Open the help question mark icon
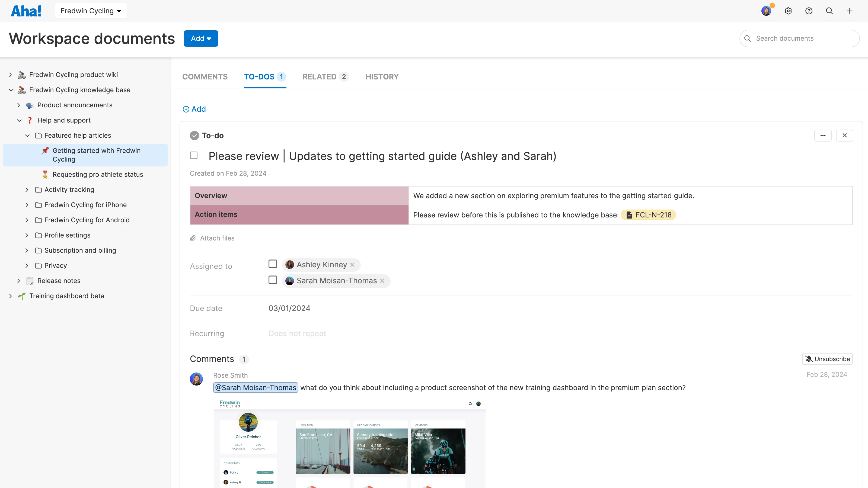The image size is (868, 488). 809,11
